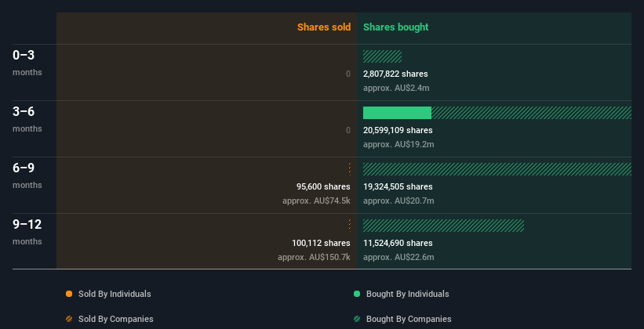Click the 6–9 months hatched bought bar
Screen dimensions: 644x329
coord(497,169)
